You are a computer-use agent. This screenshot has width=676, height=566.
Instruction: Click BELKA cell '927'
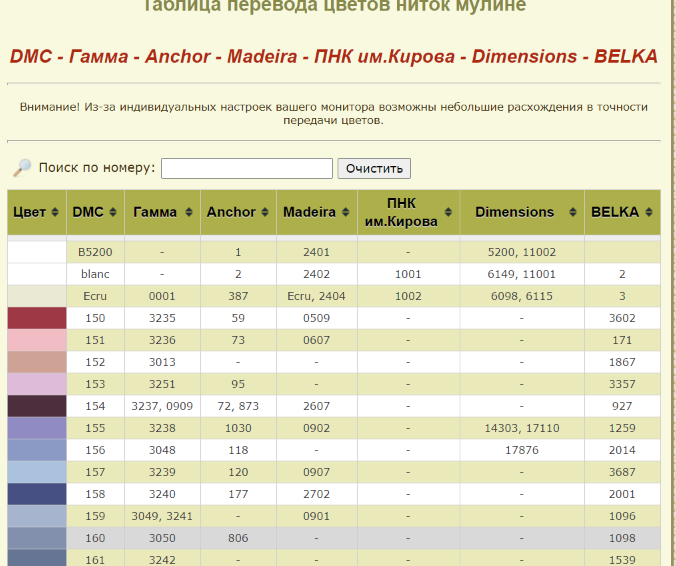tap(622, 406)
